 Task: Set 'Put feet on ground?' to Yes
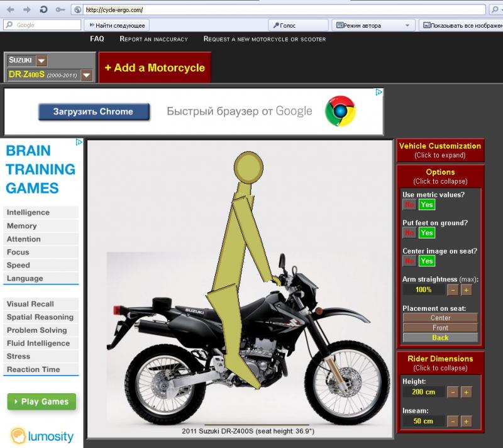(x=427, y=233)
